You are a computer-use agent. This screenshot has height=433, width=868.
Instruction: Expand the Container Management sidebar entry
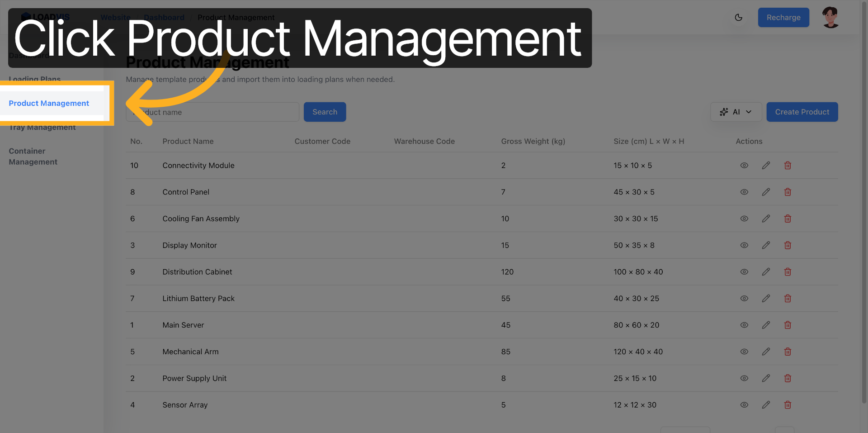(33, 156)
